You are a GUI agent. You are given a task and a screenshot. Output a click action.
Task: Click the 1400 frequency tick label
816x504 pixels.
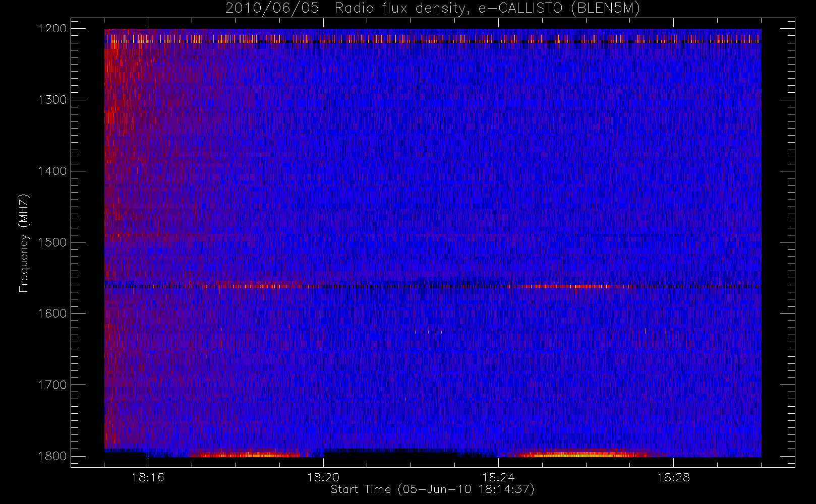(52, 171)
